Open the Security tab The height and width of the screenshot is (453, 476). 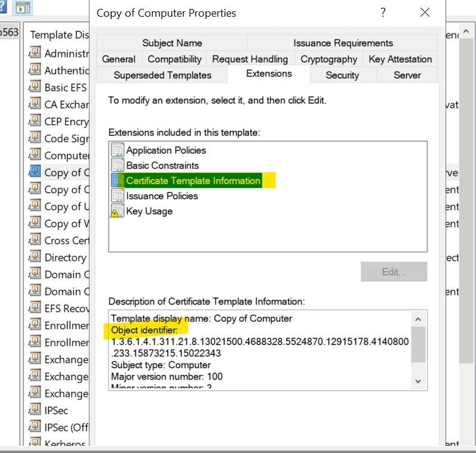click(342, 75)
